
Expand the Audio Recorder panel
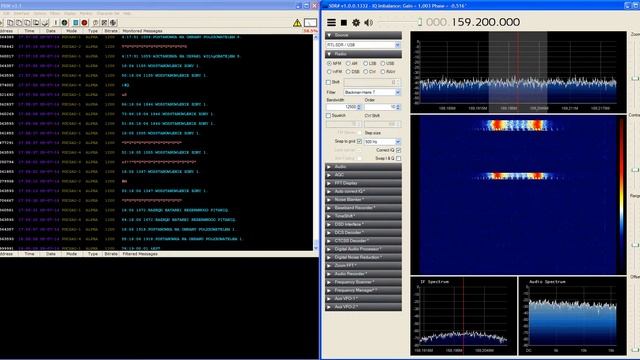click(363, 273)
